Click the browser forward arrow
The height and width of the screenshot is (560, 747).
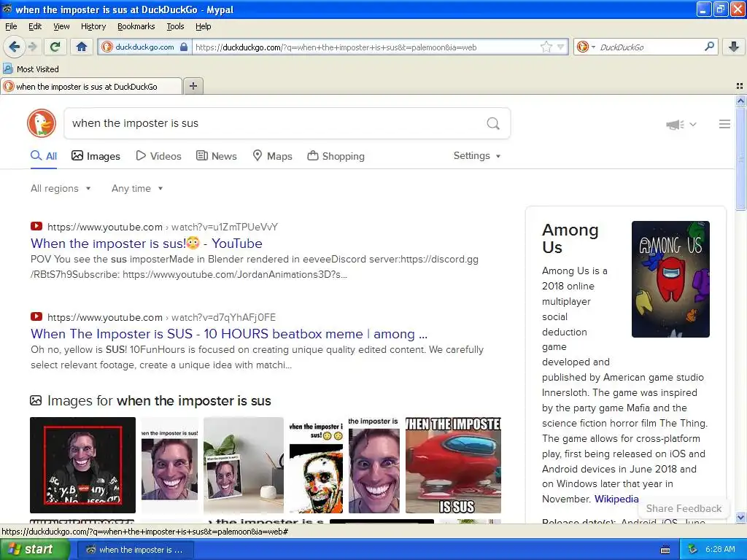[x=32, y=47]
